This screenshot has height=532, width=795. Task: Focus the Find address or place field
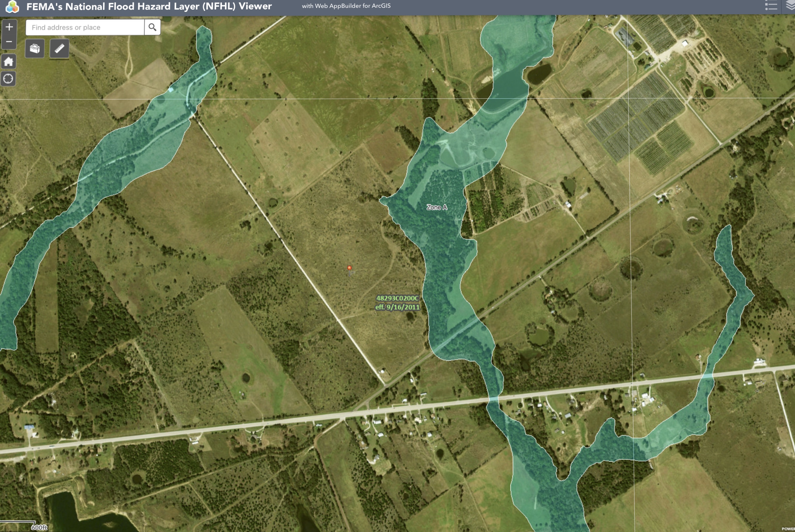tap(85, 27)
